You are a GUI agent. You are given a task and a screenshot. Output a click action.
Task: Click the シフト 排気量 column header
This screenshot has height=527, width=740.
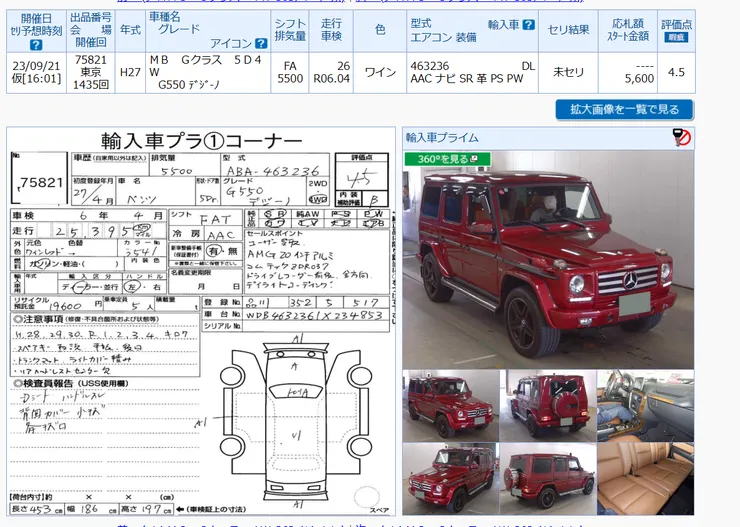click(290, 31)
